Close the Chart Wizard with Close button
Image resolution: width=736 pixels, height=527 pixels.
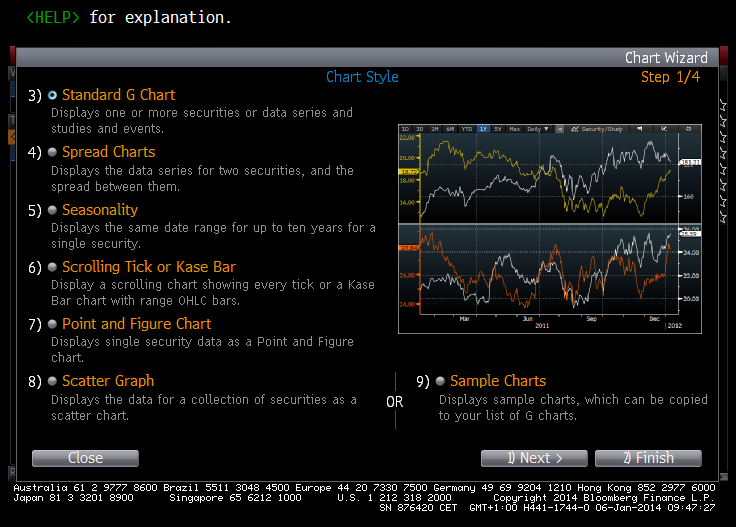click(85, 458)
